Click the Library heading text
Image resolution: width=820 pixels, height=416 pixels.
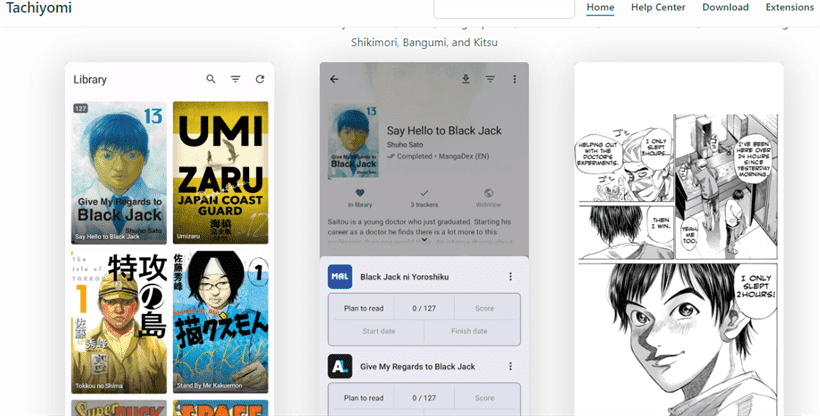click(90, 80)
